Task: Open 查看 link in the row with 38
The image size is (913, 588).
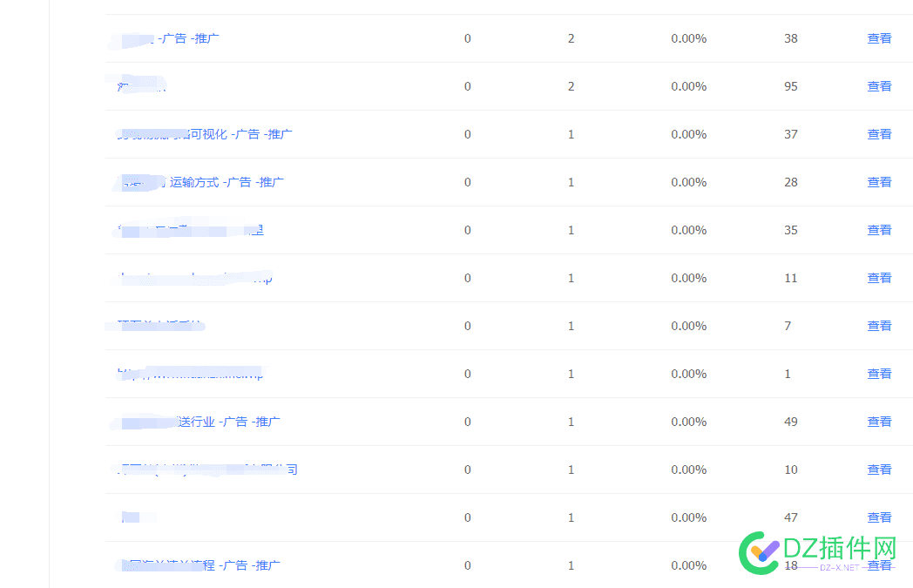Action: coord(879,38)
